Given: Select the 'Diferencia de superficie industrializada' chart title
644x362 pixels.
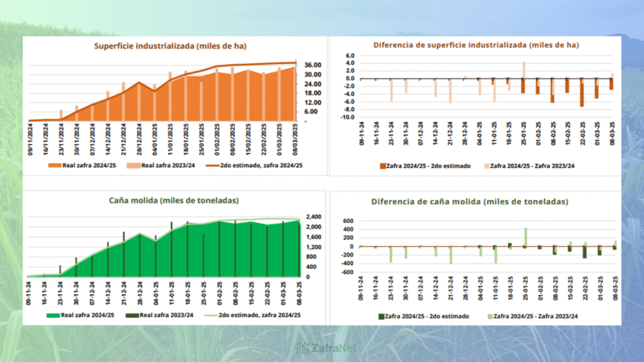Looking at the screenshot, I should [x=475, y=45].
